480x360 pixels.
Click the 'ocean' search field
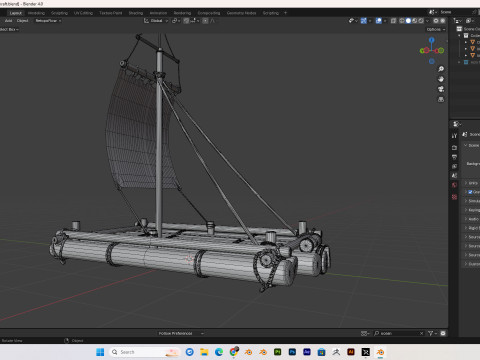[398, 333]
